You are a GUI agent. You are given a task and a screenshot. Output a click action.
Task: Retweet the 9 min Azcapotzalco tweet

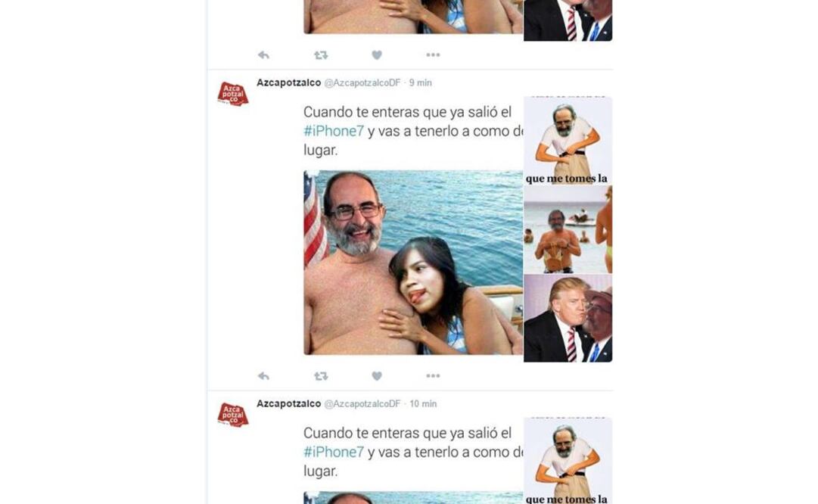coord(321,375)
